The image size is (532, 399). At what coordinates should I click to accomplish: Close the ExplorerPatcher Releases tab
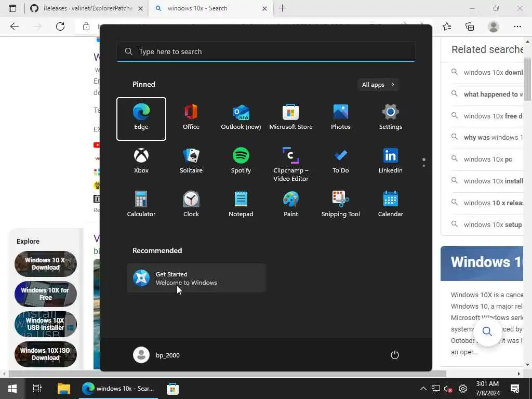[140, 8]
